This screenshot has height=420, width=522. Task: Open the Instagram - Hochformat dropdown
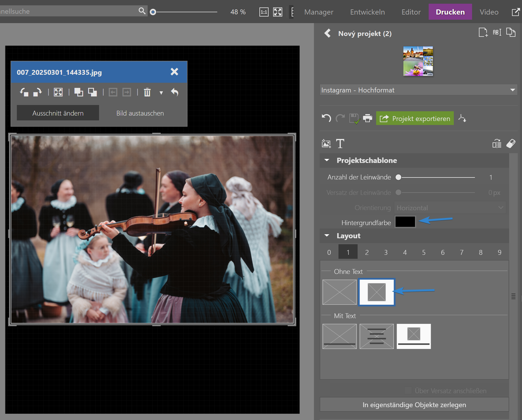[418, 90]
